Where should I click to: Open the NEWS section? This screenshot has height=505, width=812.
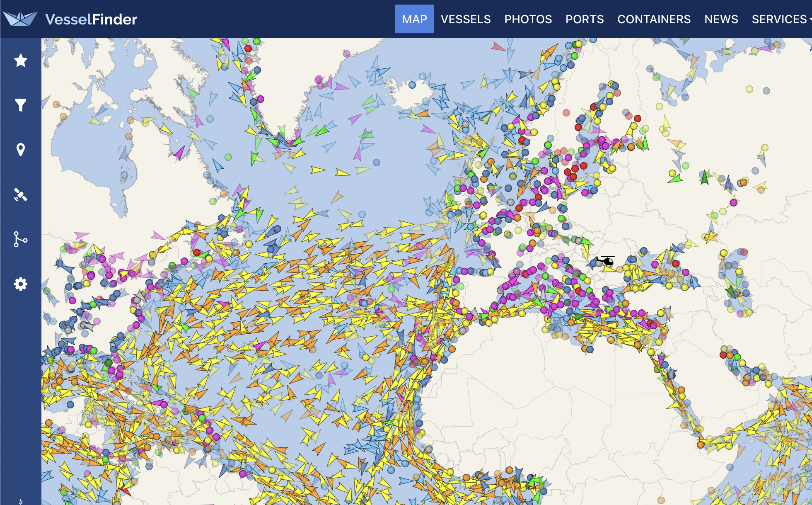point(721,19)
